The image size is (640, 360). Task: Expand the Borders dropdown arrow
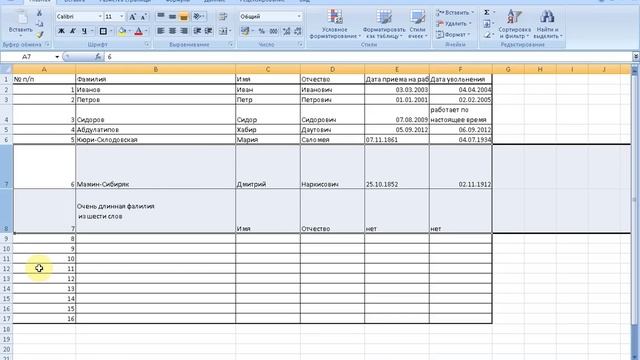pos(111,31)
